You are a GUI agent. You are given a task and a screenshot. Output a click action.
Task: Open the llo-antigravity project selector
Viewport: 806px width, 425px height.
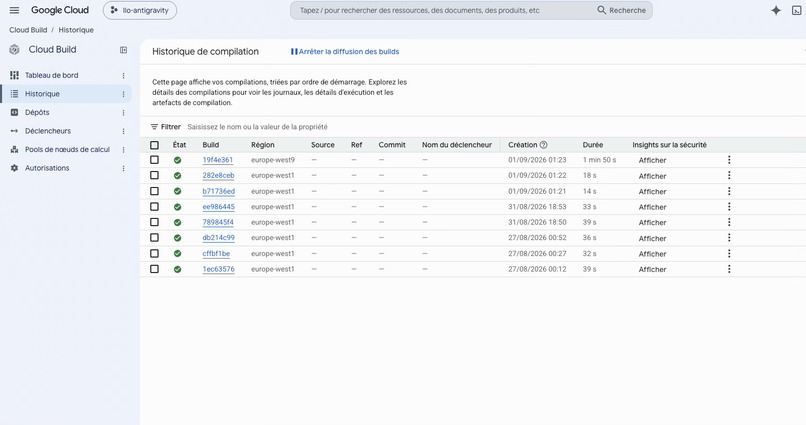[x=140, y=10]
